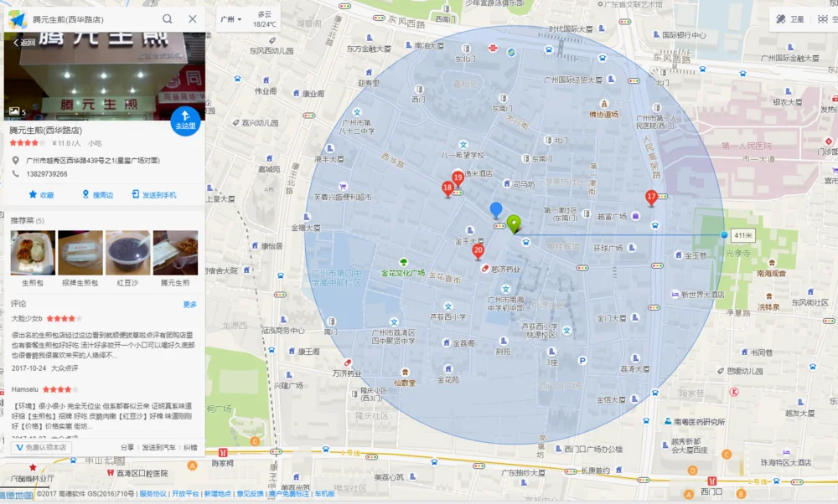
Task: Click the address 广州市越秀区西华路439号之1
Action: click(x=93, y=160)
